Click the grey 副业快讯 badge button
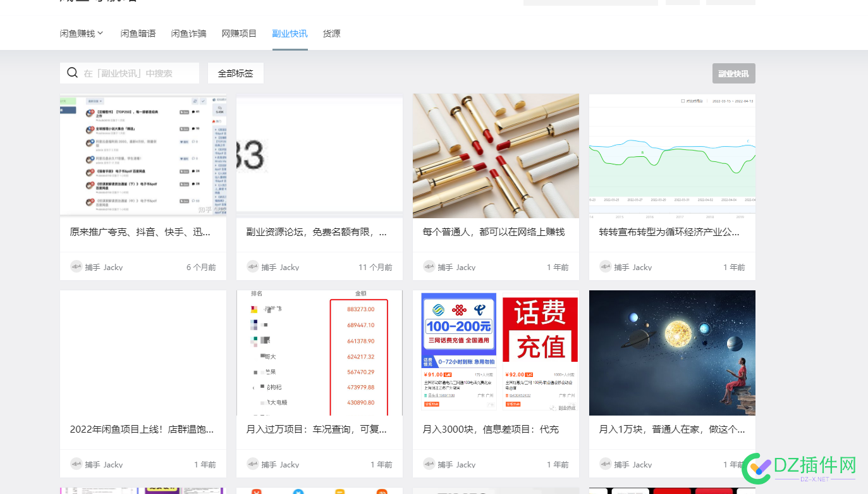This screenshot has height=494, width=868. coord(733,73)
